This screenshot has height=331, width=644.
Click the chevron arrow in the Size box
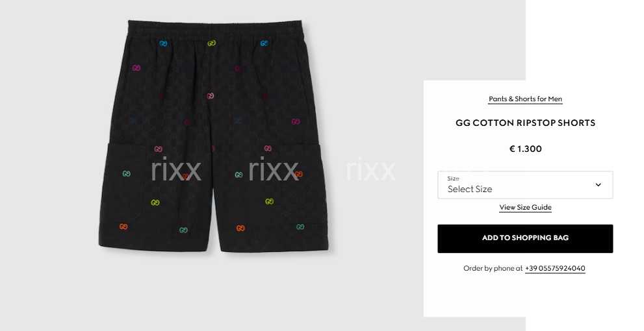[x=598, y=184]
